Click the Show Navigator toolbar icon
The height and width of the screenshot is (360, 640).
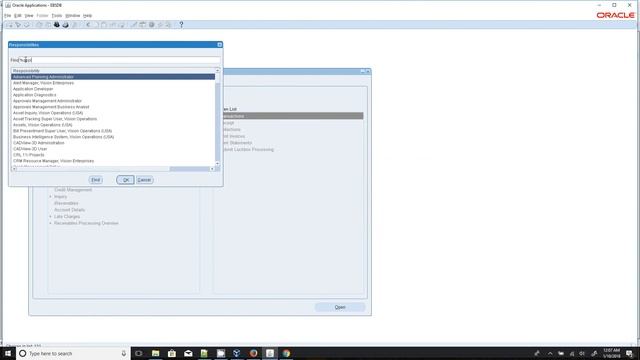point(27,25)
